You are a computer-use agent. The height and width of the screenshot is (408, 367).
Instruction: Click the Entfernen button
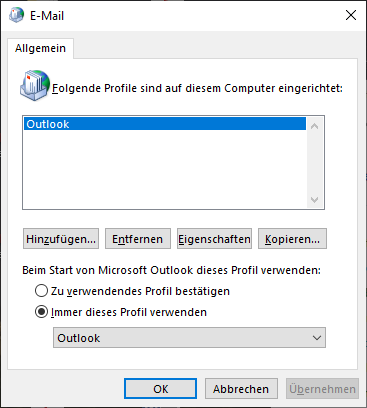[138, 239]
